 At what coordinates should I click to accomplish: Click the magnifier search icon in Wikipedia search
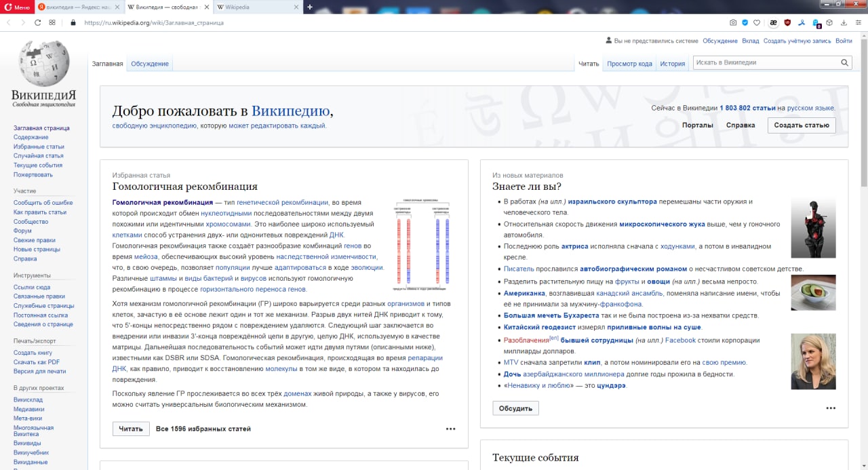pyautogui.click(x=845, y=62)
